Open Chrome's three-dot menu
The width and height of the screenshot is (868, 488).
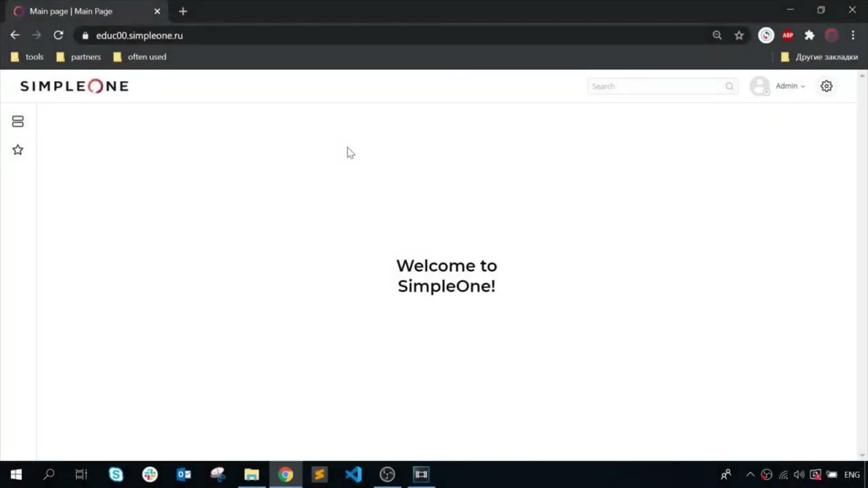853,35
